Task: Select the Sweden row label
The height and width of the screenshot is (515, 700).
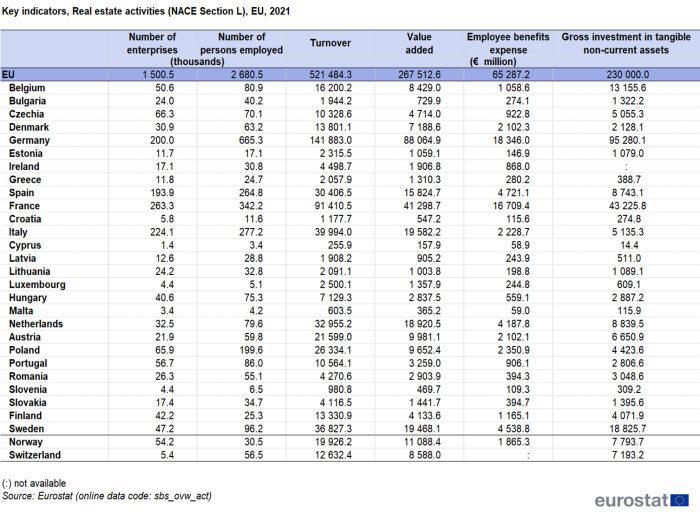Action: (26, 429)
